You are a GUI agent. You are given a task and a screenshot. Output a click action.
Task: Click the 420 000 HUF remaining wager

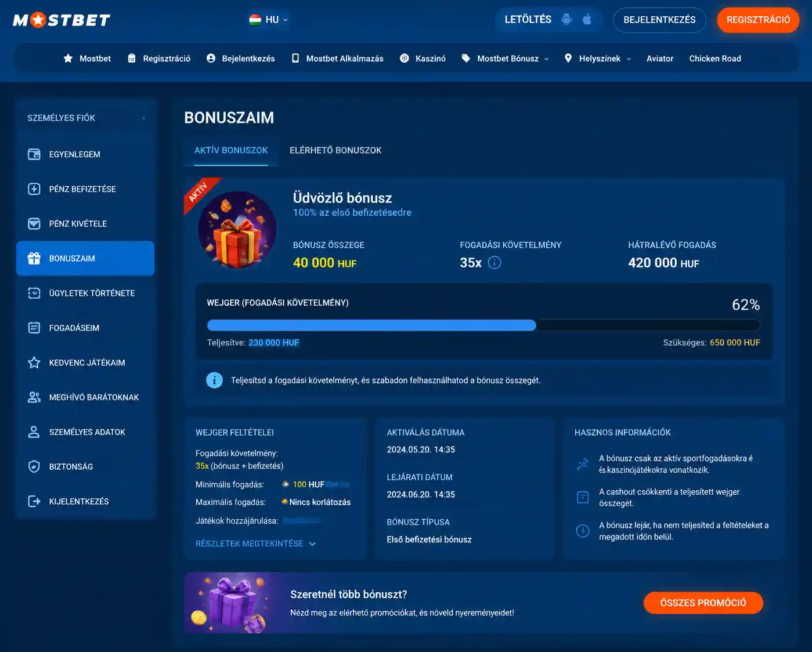[663, 263]
